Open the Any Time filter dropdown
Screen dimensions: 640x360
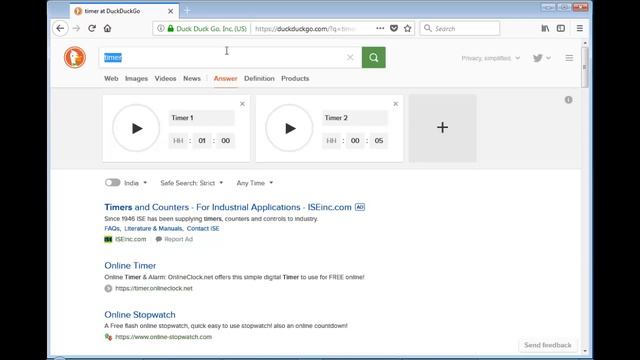(255, 183)
